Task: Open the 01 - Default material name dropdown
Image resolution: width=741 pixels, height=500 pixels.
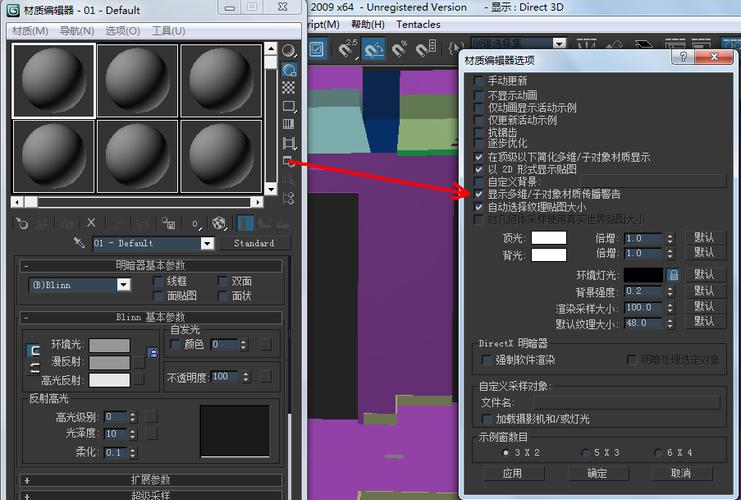Action: click(207, 243)
